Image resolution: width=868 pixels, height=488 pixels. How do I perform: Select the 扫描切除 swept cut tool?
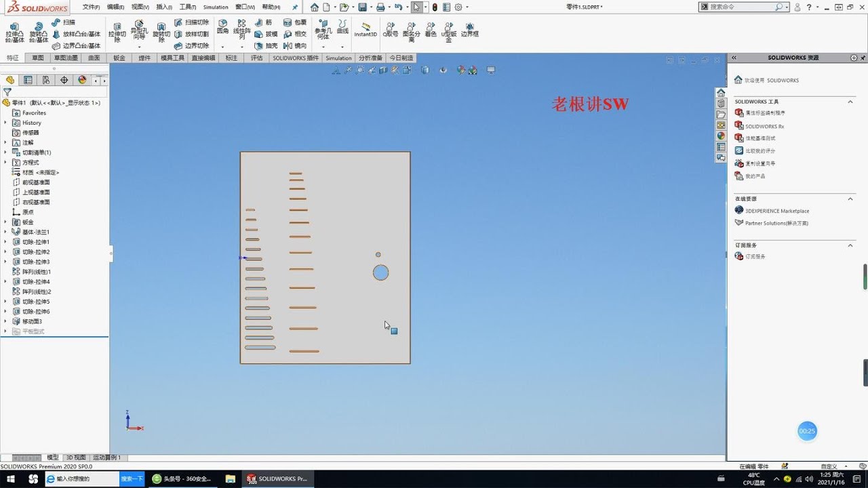pyautogui.click(x=191, y=22)
